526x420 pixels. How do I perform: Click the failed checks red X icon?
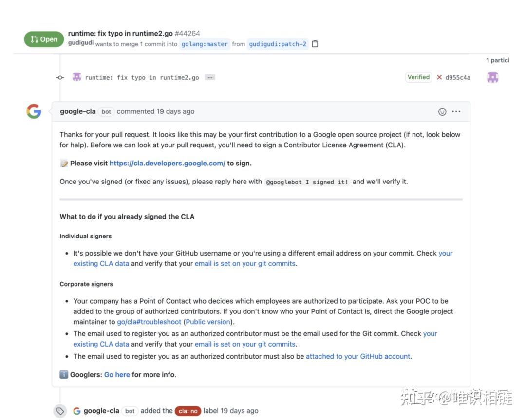[x=439, y=77]
